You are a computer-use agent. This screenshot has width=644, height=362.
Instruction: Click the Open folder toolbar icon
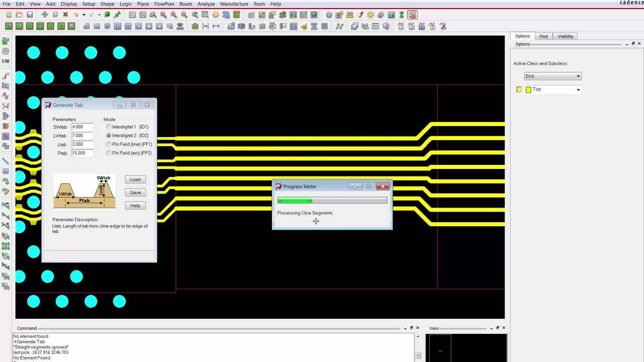pyautogui.click(x=19, y=15)
